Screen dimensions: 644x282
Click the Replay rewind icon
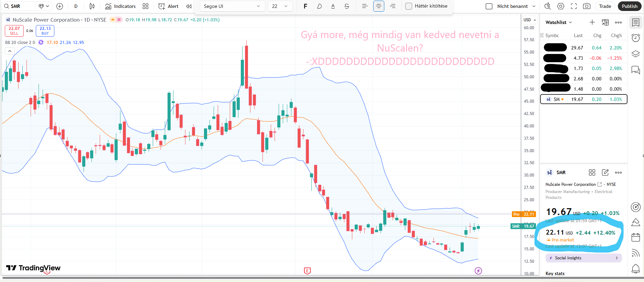pos(189,6)
